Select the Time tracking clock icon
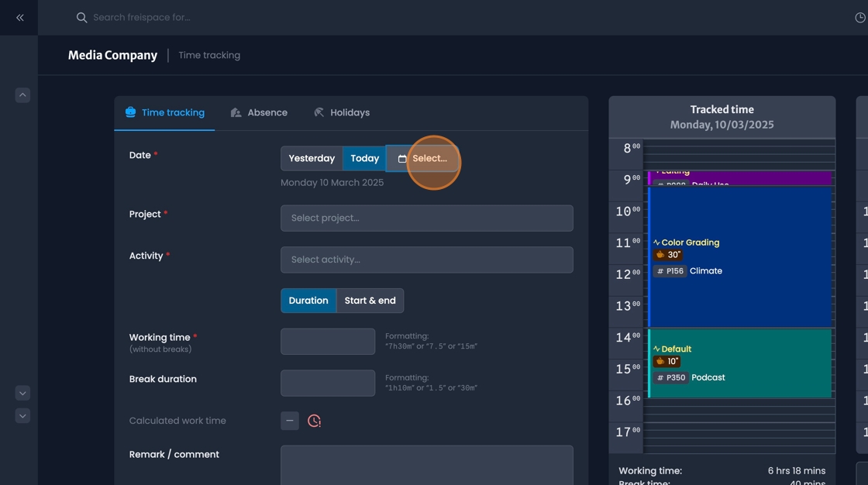Viewport: 868px width, 485px height. 129,112
